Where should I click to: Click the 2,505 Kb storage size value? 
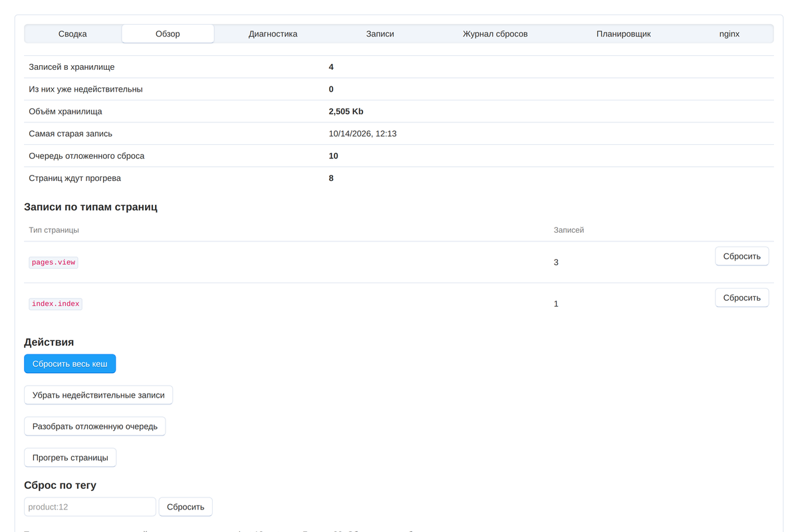[x=346, y=112]
